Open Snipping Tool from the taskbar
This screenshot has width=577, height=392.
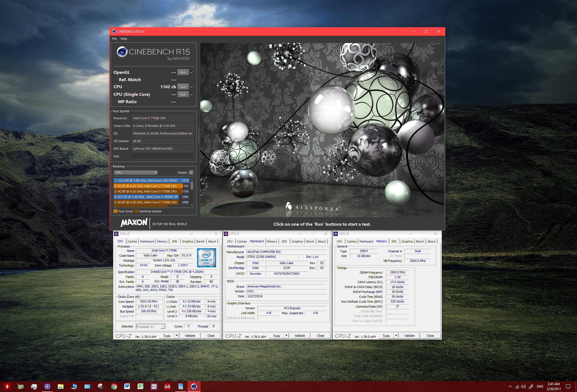(101, 386)
